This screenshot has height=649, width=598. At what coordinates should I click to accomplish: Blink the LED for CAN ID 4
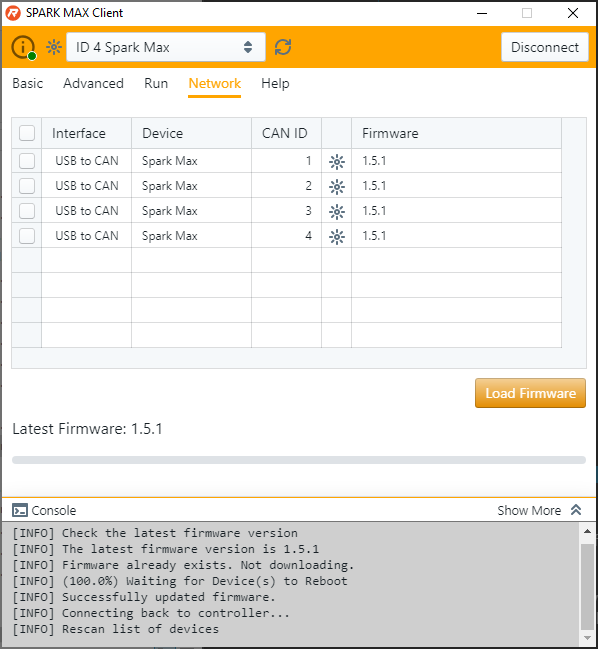pyautogui.click(x=337, y=237)
